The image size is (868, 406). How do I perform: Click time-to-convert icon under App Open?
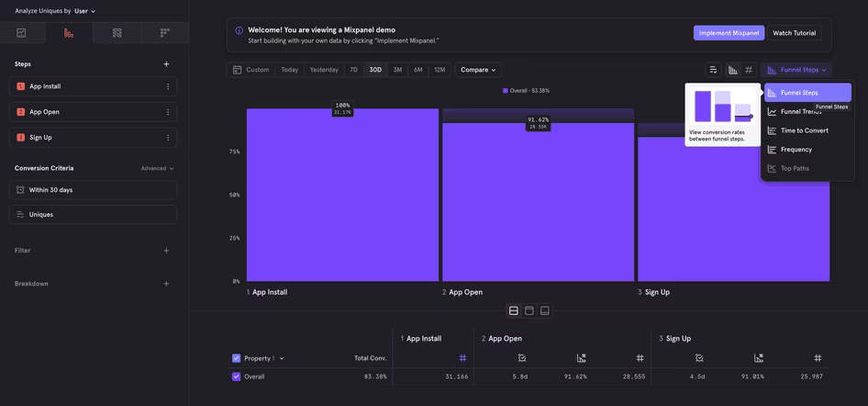click(x=522, y=358)
